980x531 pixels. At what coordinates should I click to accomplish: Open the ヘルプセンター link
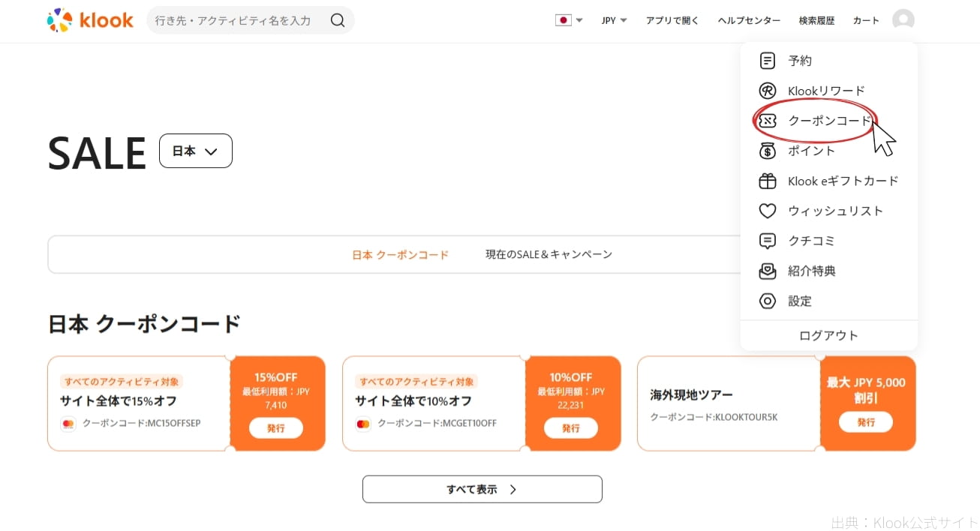point(749,20)
